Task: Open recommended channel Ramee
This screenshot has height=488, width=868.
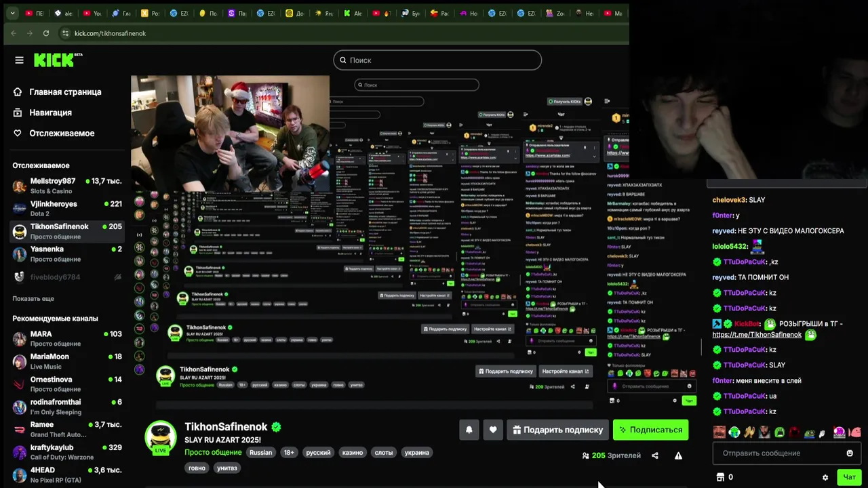Action: point(67,429)
